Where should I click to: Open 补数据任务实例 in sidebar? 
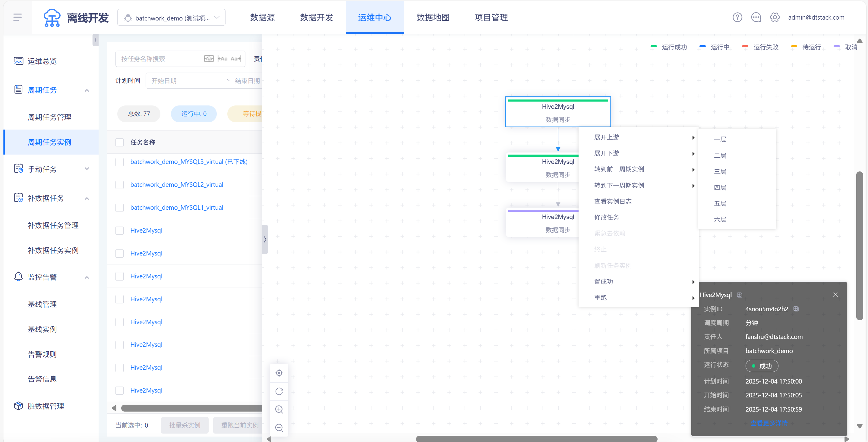(53, 250)
